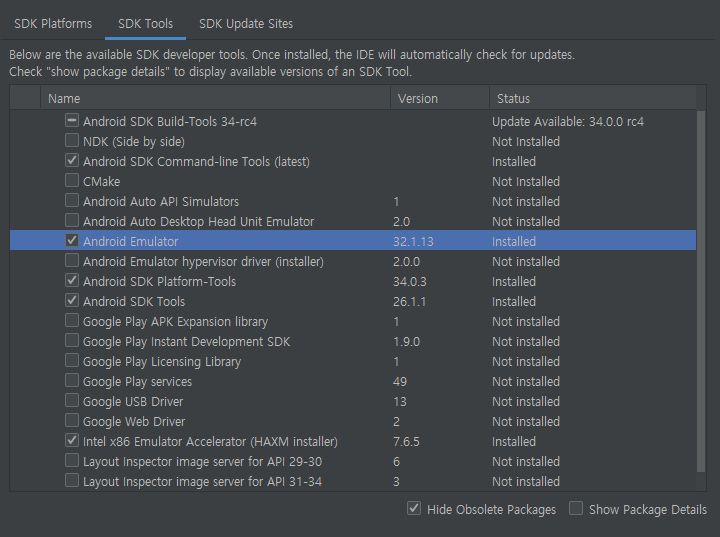This screenshot has height=537, width=720.
Task: Click version 1.9.0 cell
Action: point(406,342)
